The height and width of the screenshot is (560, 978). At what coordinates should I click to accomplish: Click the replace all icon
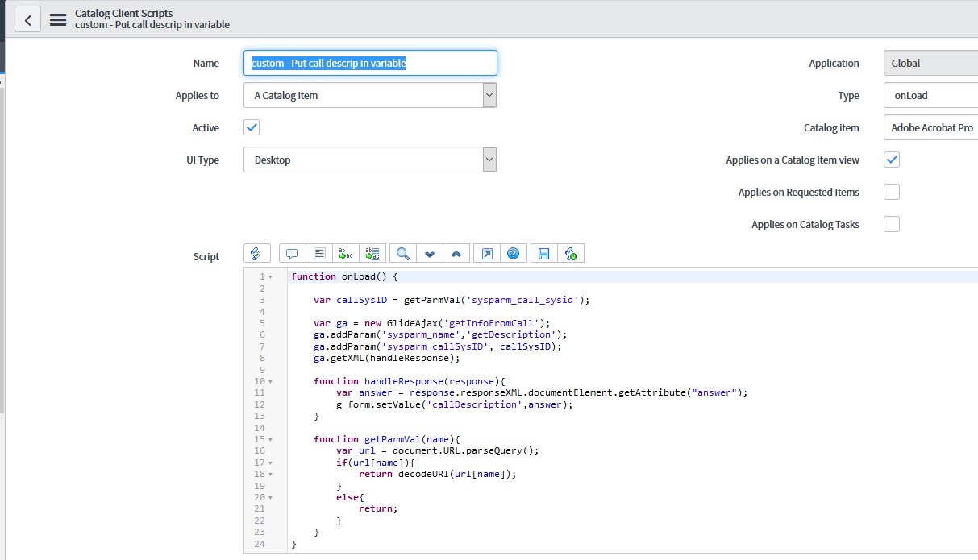[373, 254]
